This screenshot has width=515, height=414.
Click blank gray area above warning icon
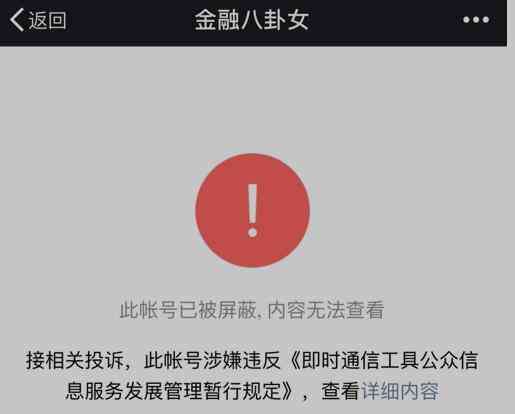(x=252, y=100)
